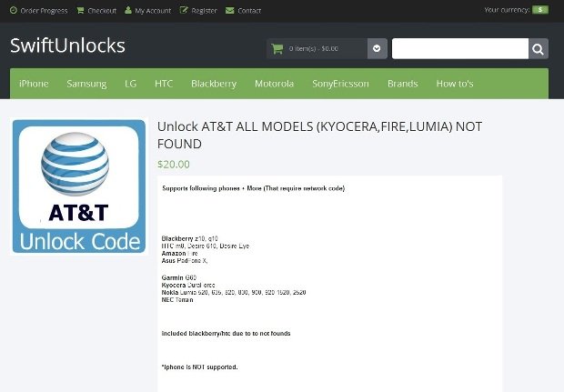Image resolution: width=564 pixels, height=392 pixels.
Task: Click the green shopping cart icon
Action: [277, 48]
